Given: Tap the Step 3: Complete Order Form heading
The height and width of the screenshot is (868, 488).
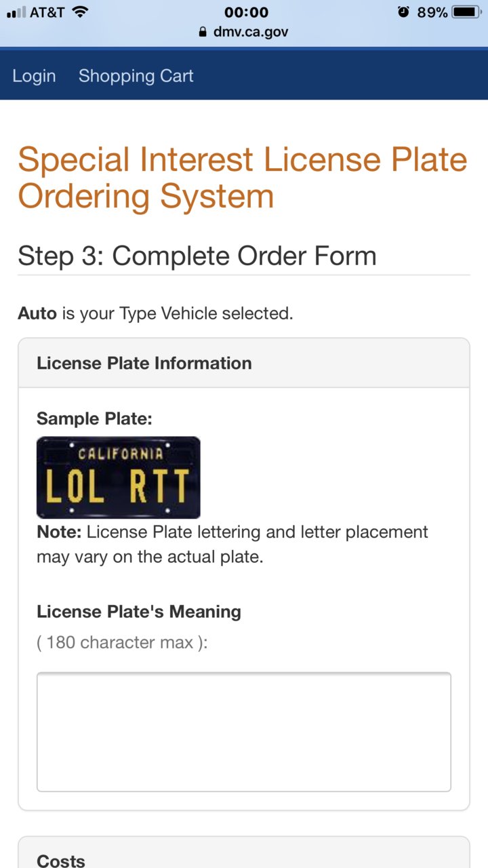Looking at the screenshot, I should click(197, 256).
